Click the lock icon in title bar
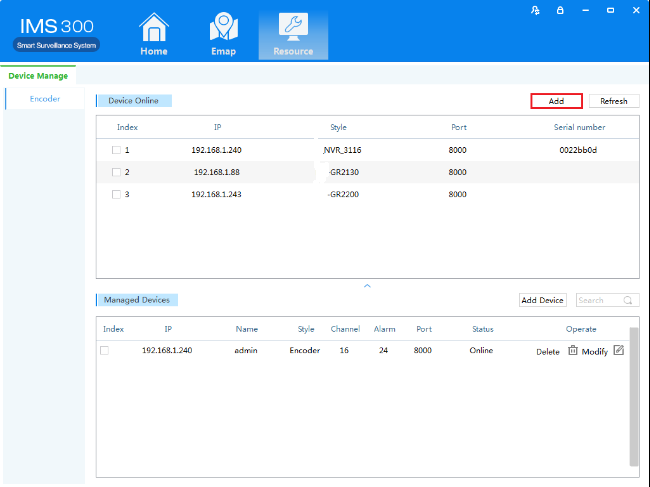 coord(560,10)
